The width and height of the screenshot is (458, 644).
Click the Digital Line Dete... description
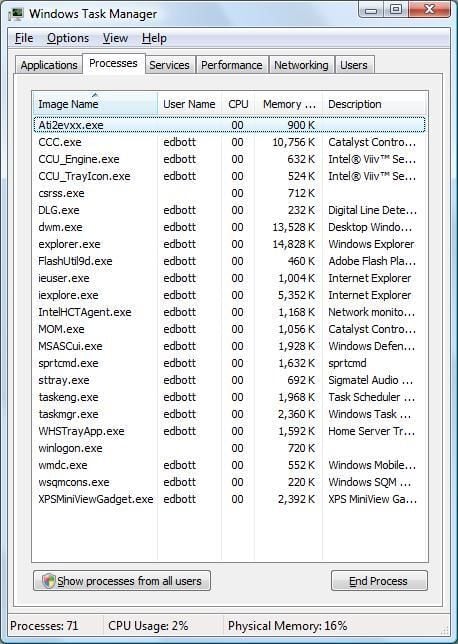pyautogui.click(x=372, y=210)
